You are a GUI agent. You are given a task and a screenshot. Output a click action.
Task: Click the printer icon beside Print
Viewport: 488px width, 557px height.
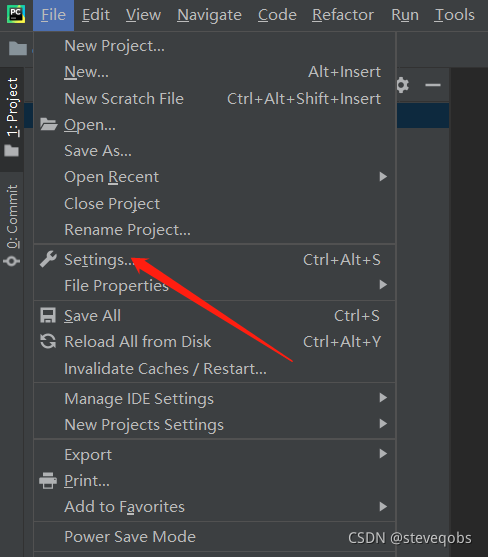48,481
